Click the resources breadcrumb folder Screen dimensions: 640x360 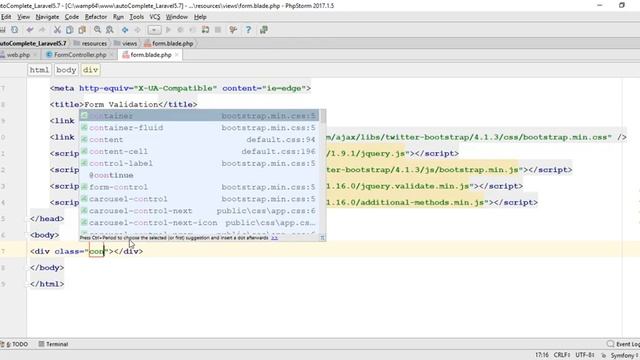click(x=90, y=43)
